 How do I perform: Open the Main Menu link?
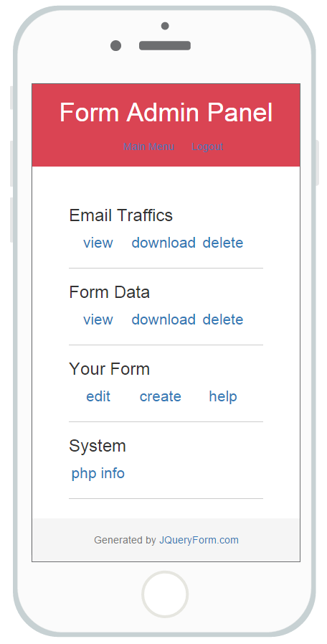point(149,146)
